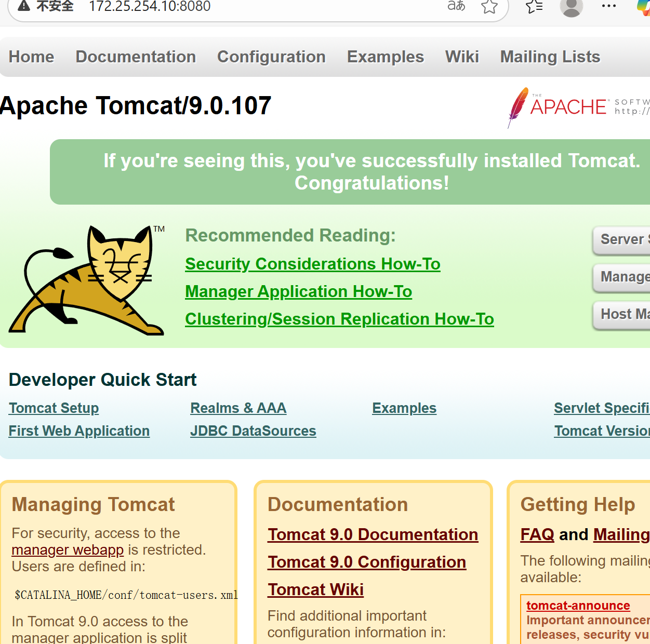Click the Recommended Reading heading
The width and height of the screenshot is (650, 644).
(290, 235)
